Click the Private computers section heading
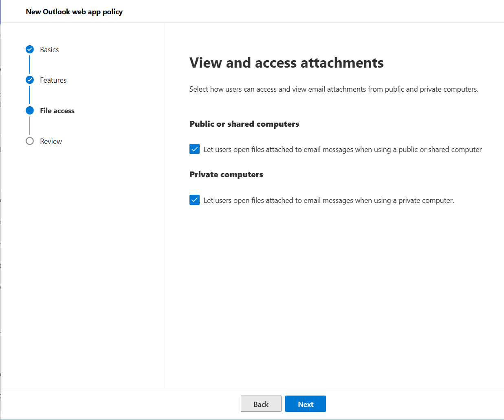 click(226, 174)
